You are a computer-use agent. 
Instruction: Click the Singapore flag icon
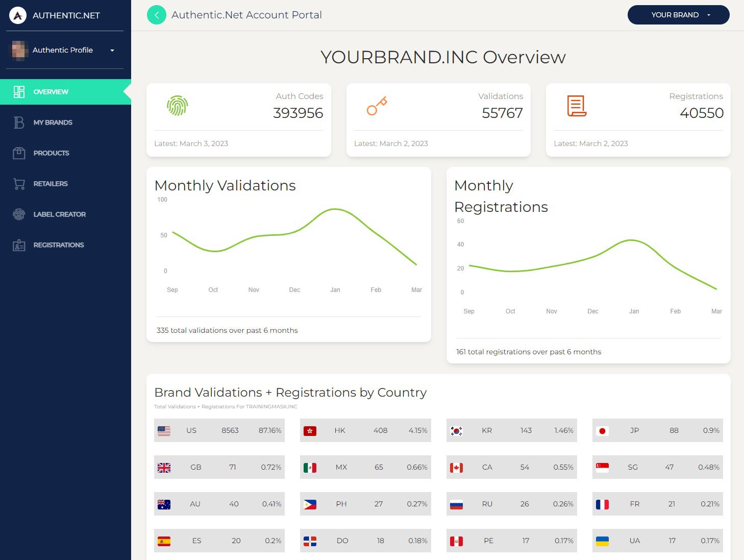point(602,468)
